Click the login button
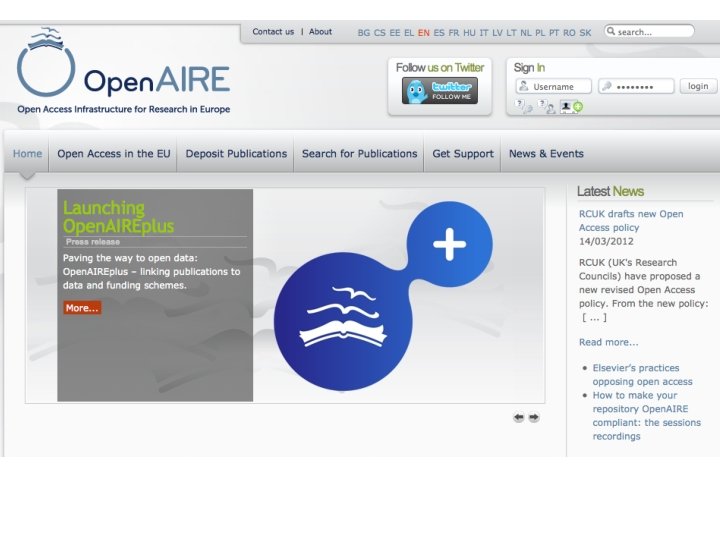720x540 pixels. [x=698, y=86]
